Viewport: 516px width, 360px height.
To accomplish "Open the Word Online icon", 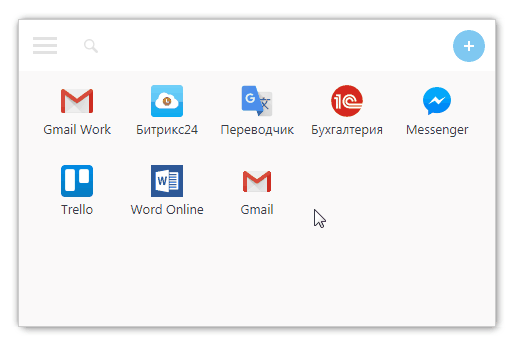I will 167,181.
